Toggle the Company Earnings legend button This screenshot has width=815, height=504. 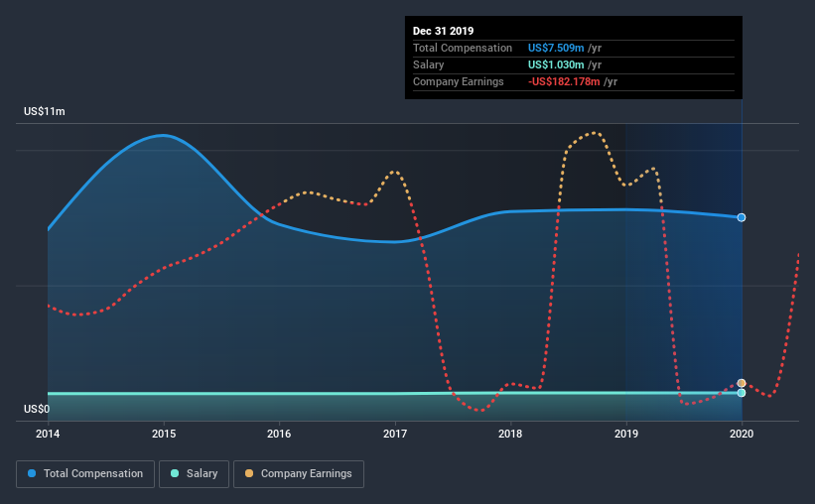(299, 474)
